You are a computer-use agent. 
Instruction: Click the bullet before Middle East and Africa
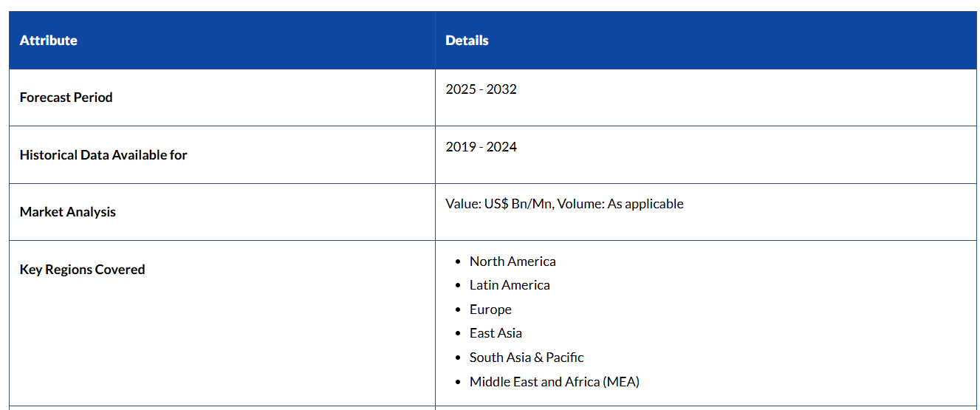click(x=459, y=383)
